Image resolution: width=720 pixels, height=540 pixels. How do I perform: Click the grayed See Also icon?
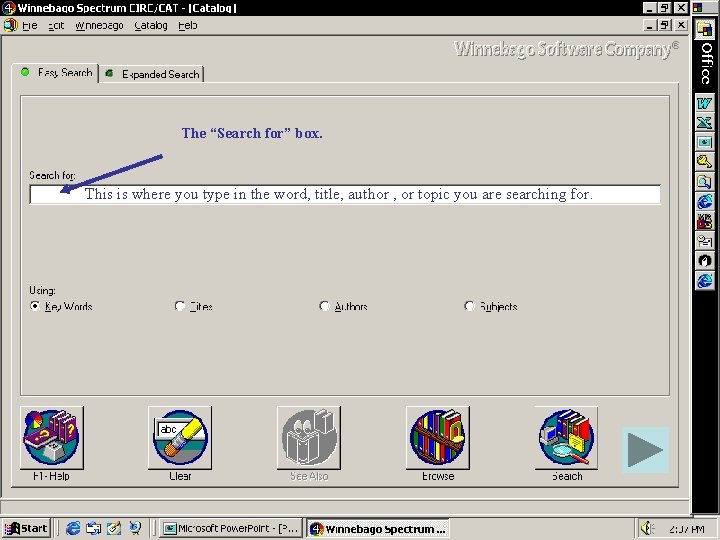click(x=309, y=438)
